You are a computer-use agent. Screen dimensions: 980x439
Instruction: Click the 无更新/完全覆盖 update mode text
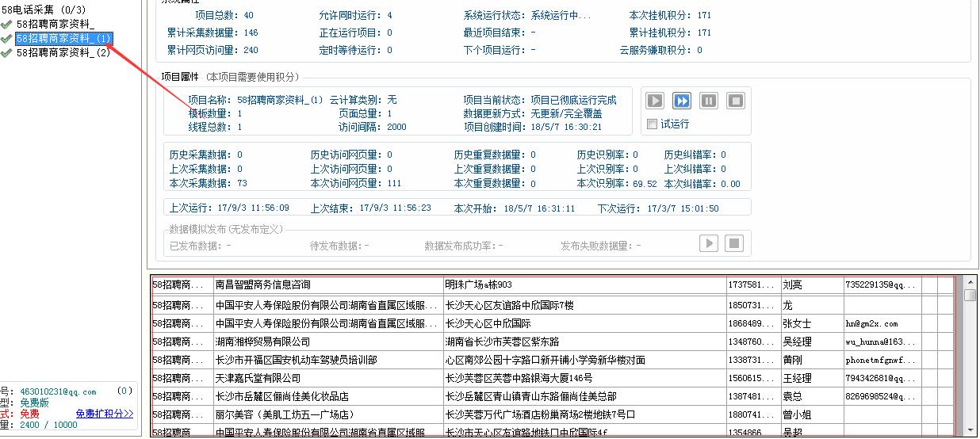pyautogui.click(x=566, y=113)
